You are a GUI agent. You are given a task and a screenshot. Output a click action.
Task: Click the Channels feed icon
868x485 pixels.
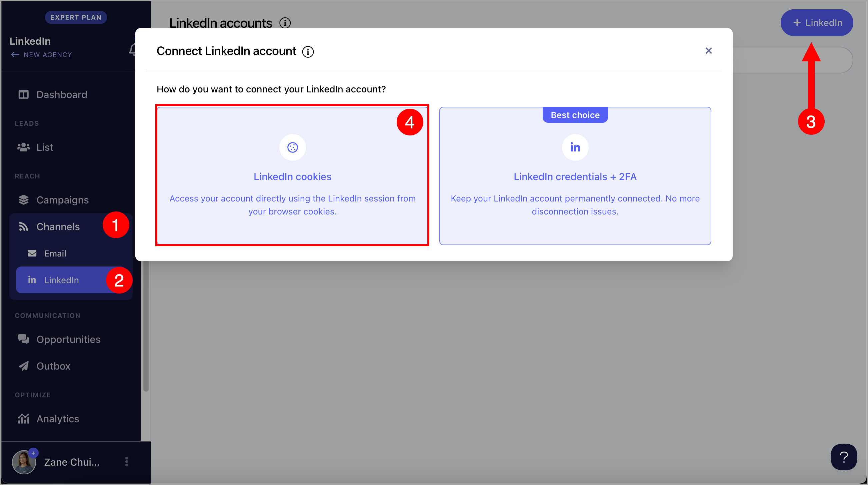click(24, 226)
